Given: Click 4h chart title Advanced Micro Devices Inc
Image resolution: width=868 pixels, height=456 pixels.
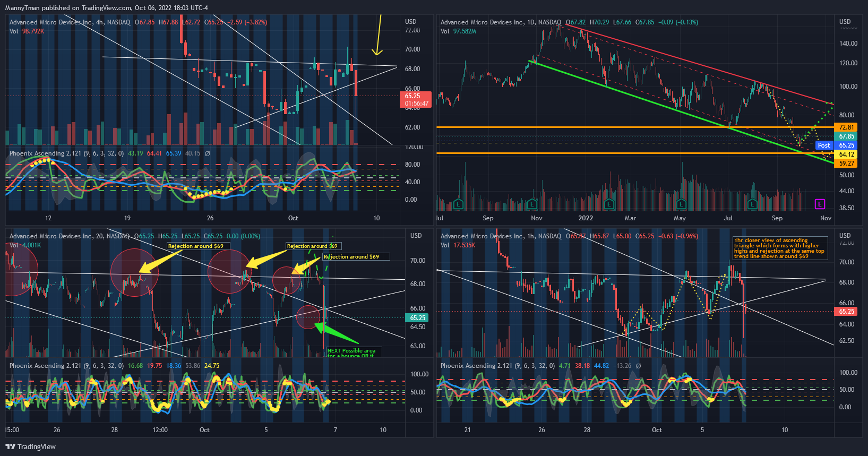Looking at the screenshot, I should pos(51,22).
